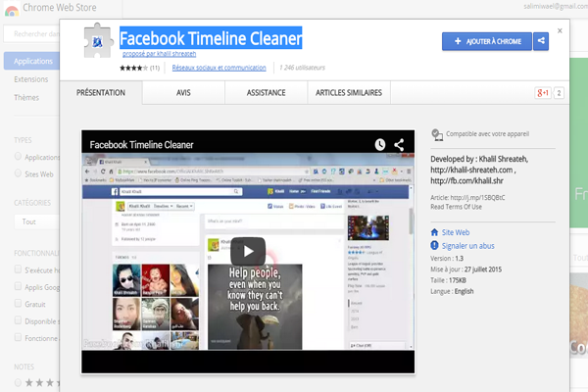Screen dimensions: 588x392
Task: Click the alert icon beside Signaler un abus
Action: 434,246
